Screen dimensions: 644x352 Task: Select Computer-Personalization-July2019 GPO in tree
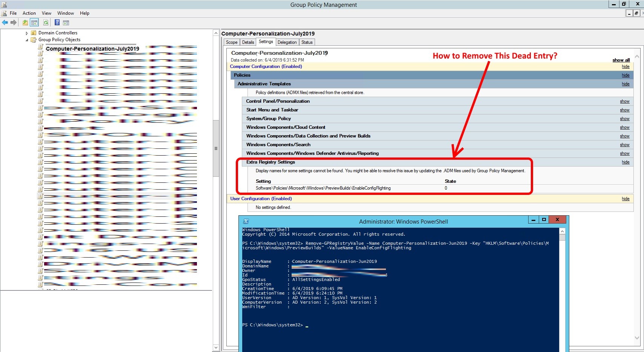pos(92,49)
